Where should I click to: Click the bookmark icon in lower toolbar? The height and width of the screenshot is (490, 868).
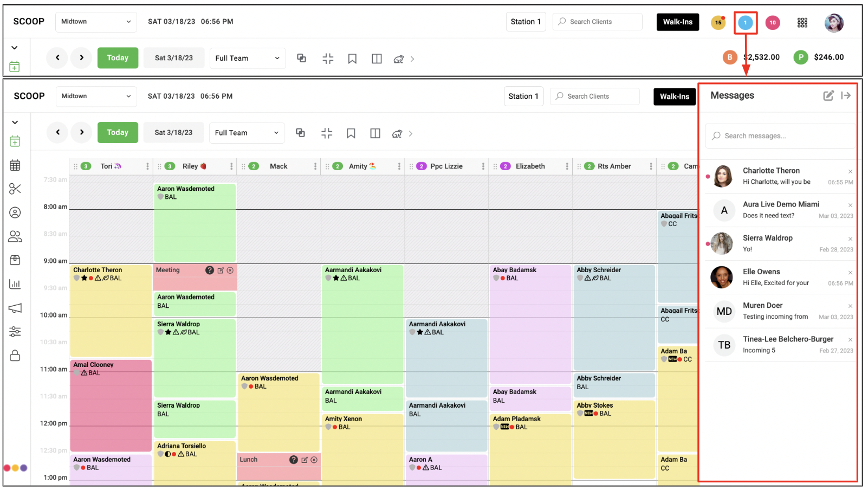tap(351, 133)
